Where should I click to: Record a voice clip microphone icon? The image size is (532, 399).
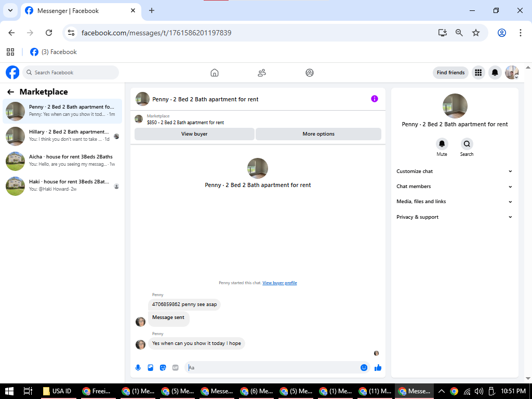pos(138,367)
